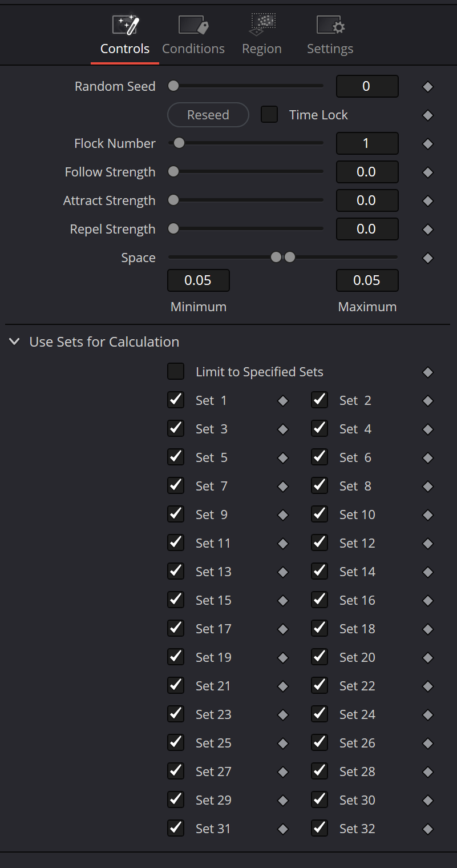Open the Settings tab
The width and height of the screenshot is (457, 868).
pos(330,35)
